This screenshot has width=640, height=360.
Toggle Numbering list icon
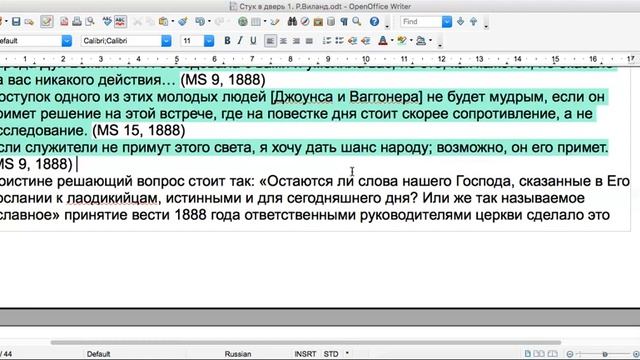click(x=327, y=41)
